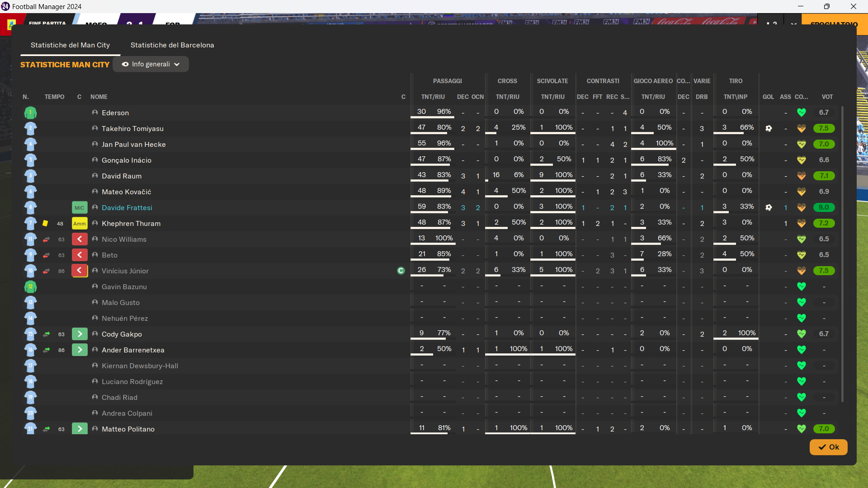Click the TIRO column group header
Image resolution: width=868 pixels, height=488 pixels.
point(736,81)
